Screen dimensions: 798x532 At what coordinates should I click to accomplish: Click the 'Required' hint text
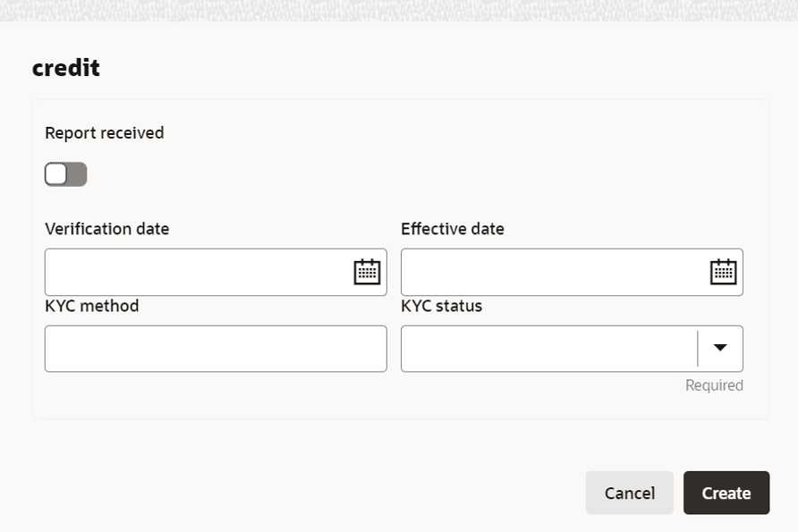(714, 385)
